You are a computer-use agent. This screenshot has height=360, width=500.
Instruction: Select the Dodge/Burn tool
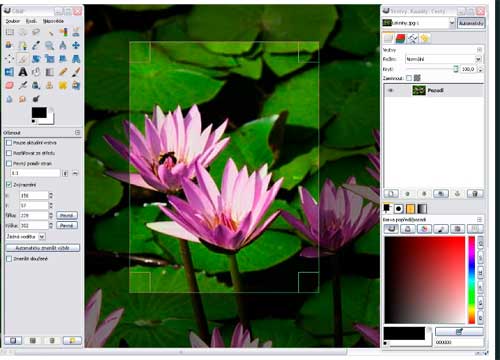click(x=36, y=99)
